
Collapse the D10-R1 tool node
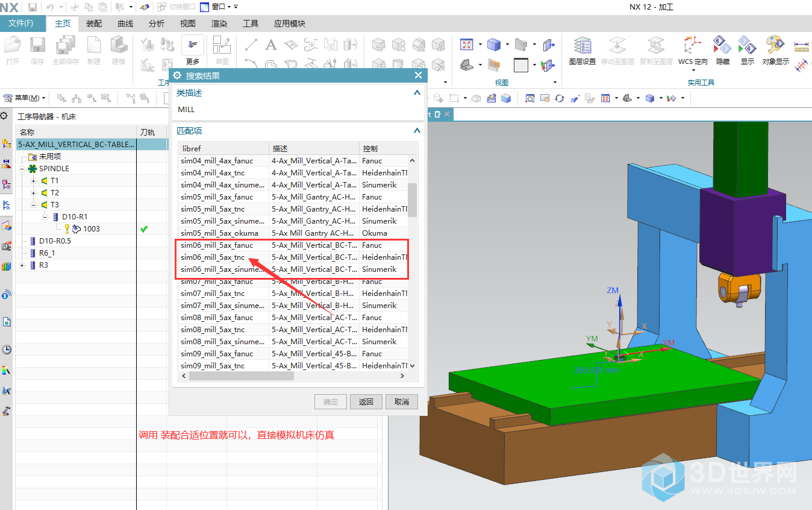(x=45, y=217)
